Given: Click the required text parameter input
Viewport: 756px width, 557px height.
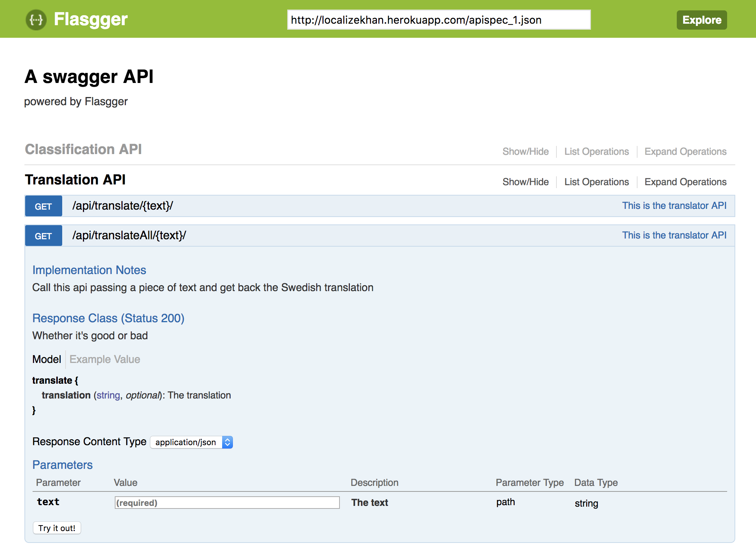Looking at the screenshot, I should [x=227, y=503].
